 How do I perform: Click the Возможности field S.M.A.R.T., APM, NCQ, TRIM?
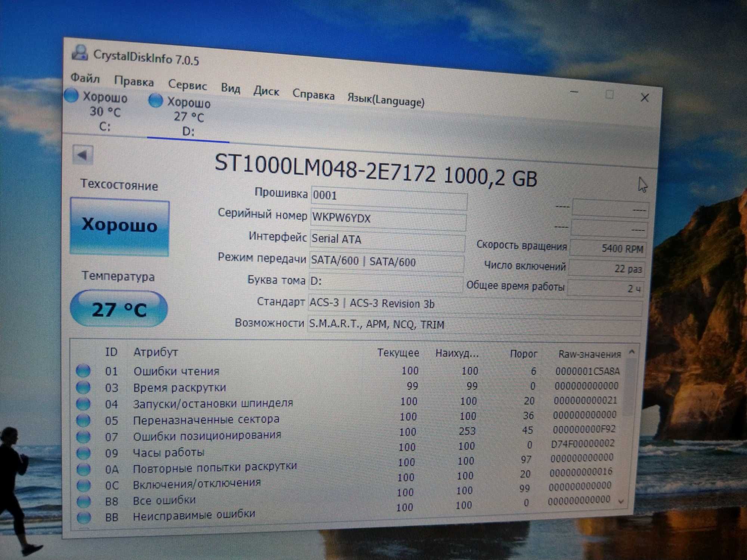[474, 326]
